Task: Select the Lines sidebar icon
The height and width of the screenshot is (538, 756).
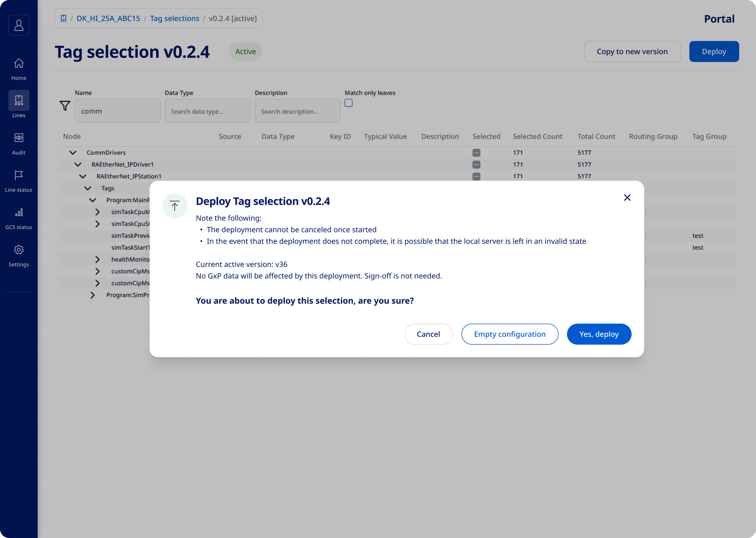Action: pos(19,100)
